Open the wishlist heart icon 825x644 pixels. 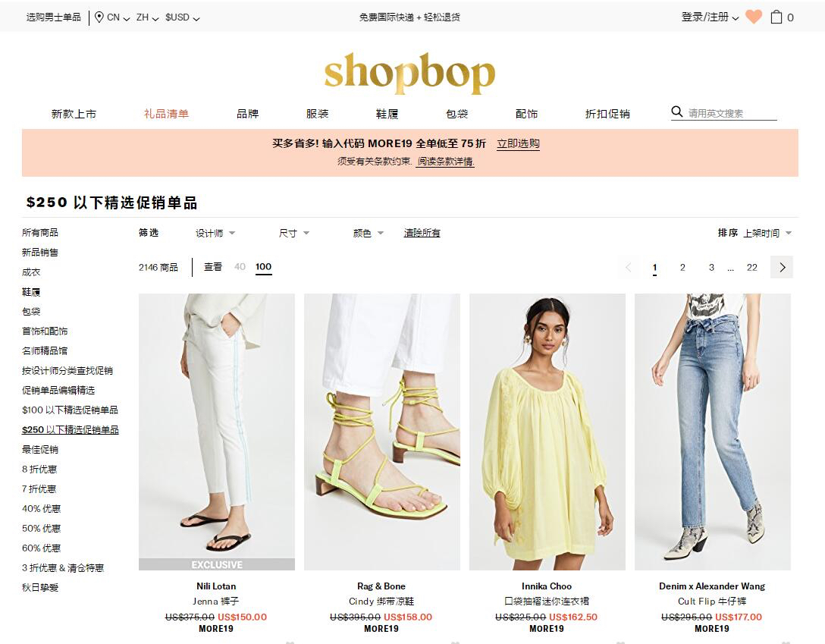pyautogui.click(x=754, y=17)
